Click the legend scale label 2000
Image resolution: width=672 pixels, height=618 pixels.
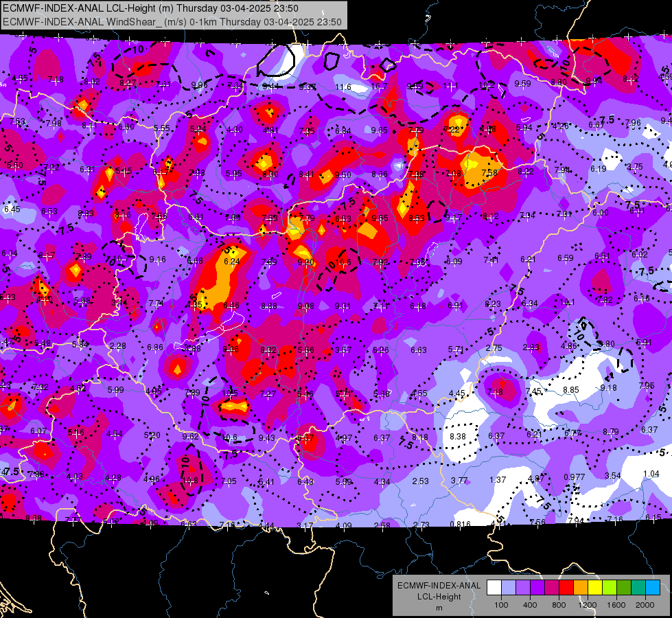[x=645, y=605]
